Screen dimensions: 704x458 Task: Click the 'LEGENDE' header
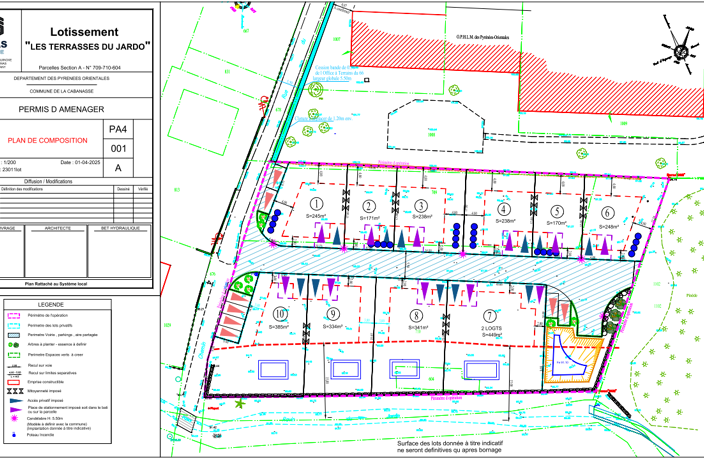click(x=51, y=304)
